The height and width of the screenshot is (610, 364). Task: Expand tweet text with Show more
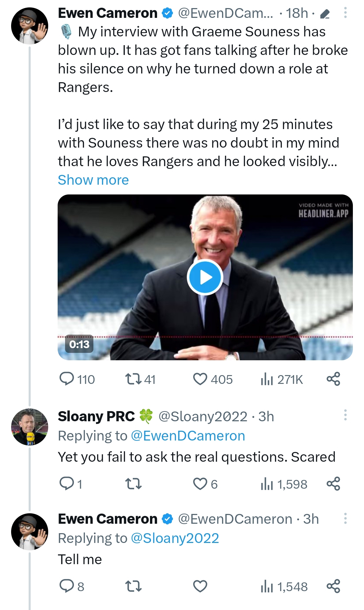[x=93, y=180]
